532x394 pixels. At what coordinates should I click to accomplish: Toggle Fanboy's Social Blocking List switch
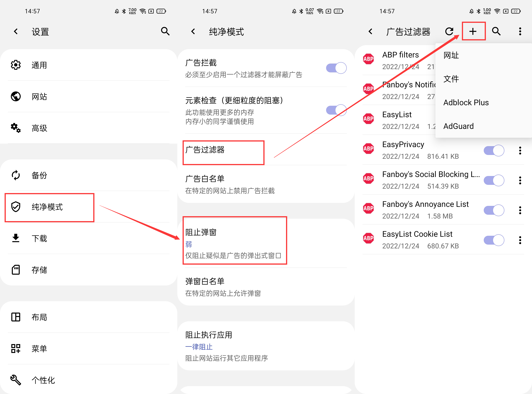tap(494, 180)
